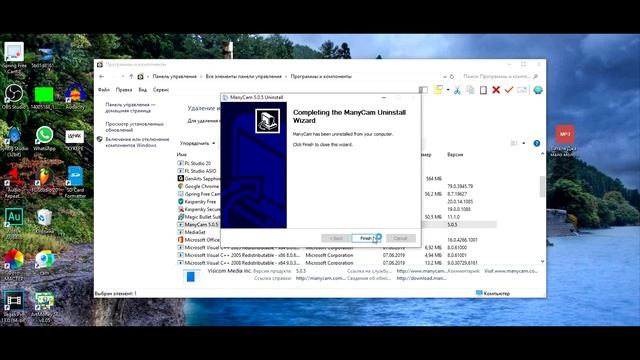Open FL Studio 20 desktop shortcut
Screen dimensions: 640x360
point(44,180)
